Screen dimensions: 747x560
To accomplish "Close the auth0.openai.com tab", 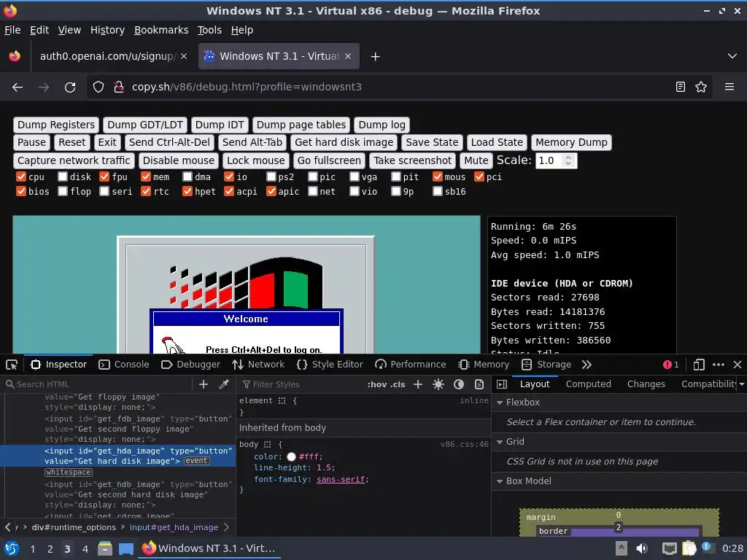I will pos(184,56).
